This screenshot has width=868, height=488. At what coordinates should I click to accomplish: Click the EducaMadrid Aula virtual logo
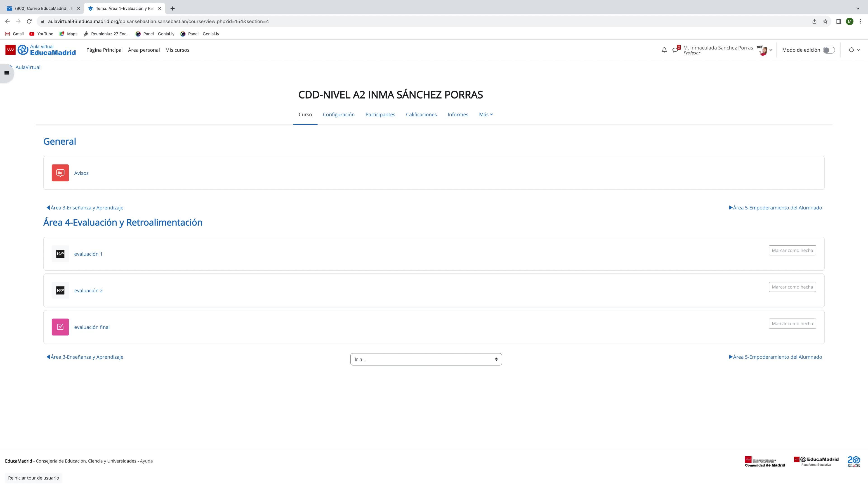(x=40, y=50)
